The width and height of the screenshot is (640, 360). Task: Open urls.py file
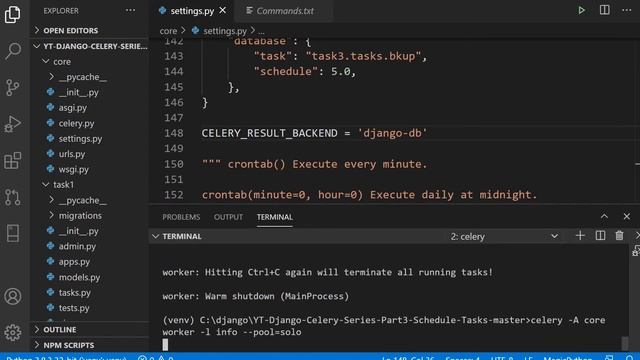point(72,154)
